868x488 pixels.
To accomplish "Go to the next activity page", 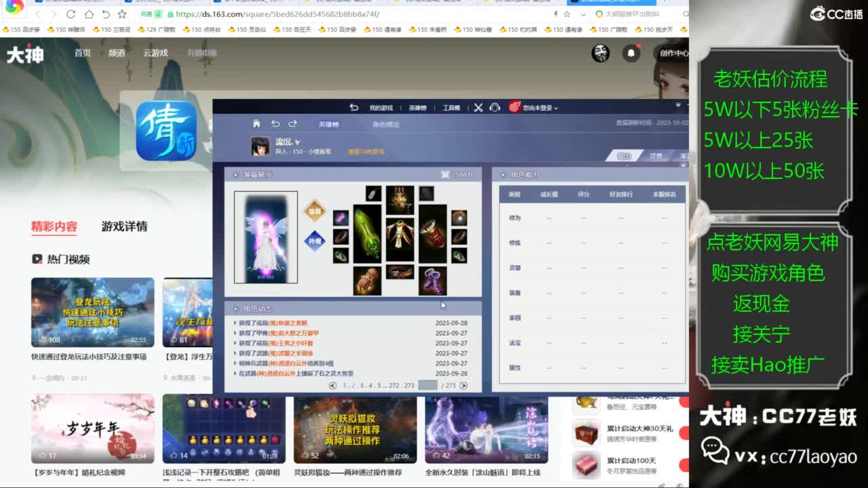I will point(463,386).
